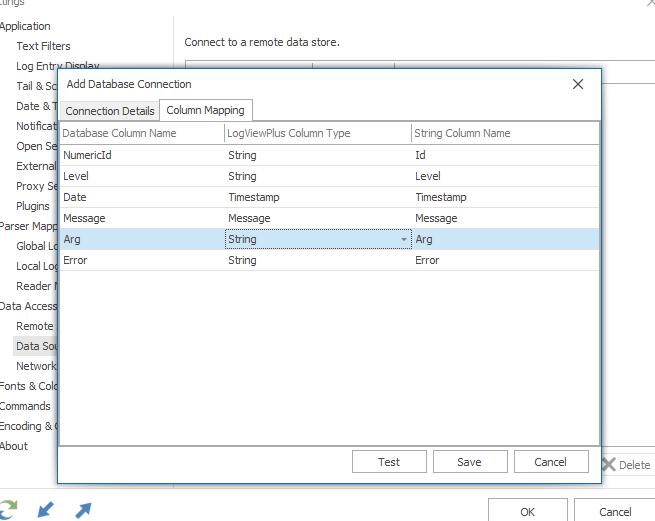Click the String Column Name header
Viewport: 655px width, 521px height.
[505, 133]
